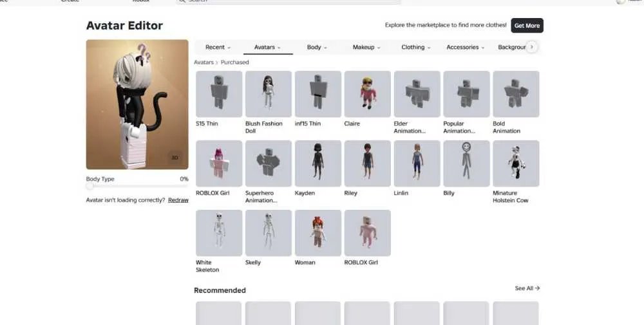
Task: Click the Avatar Editor heading
Action: click(124, 26)
